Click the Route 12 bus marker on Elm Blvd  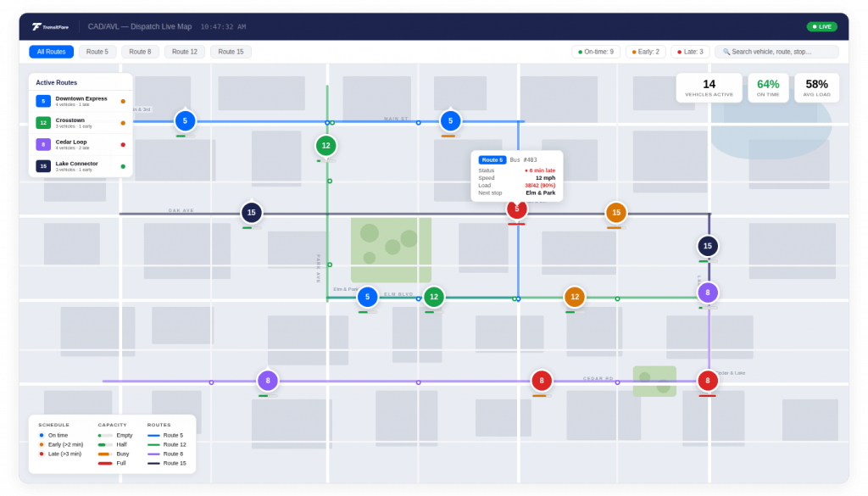click(x=433, y=297)
